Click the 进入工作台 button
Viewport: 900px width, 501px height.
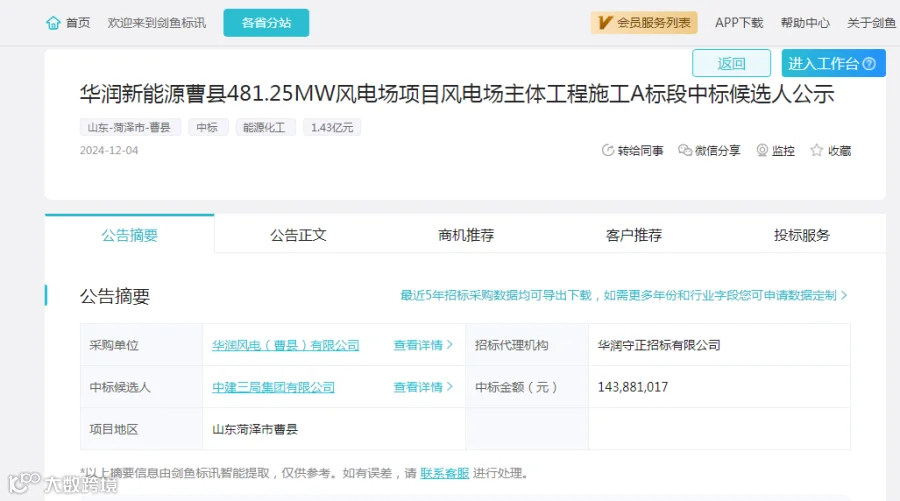click(x=833, y=63)
